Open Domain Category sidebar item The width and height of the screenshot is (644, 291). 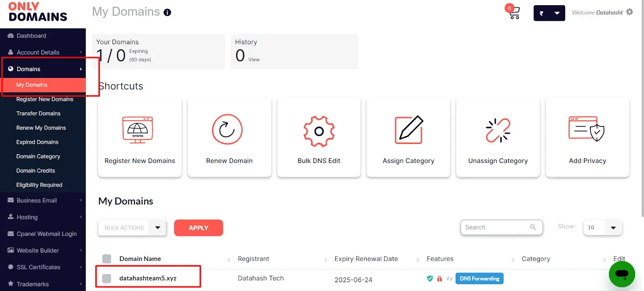[38, 156]
